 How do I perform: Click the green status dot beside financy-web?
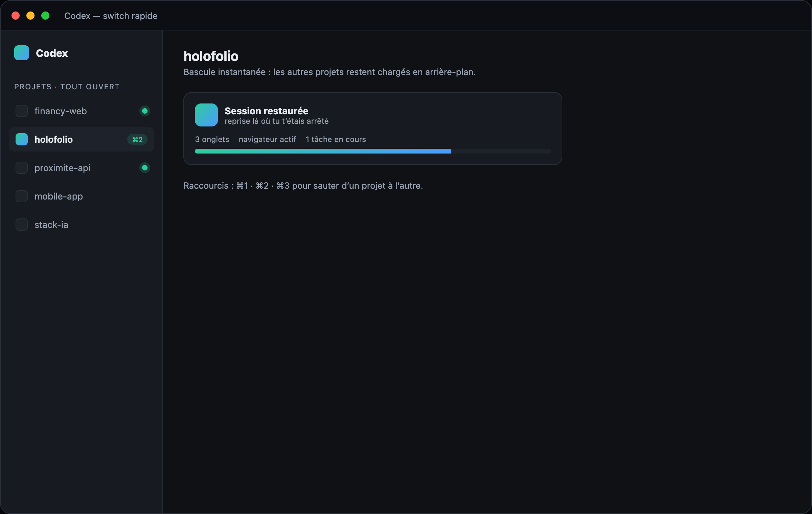(145, 111)
